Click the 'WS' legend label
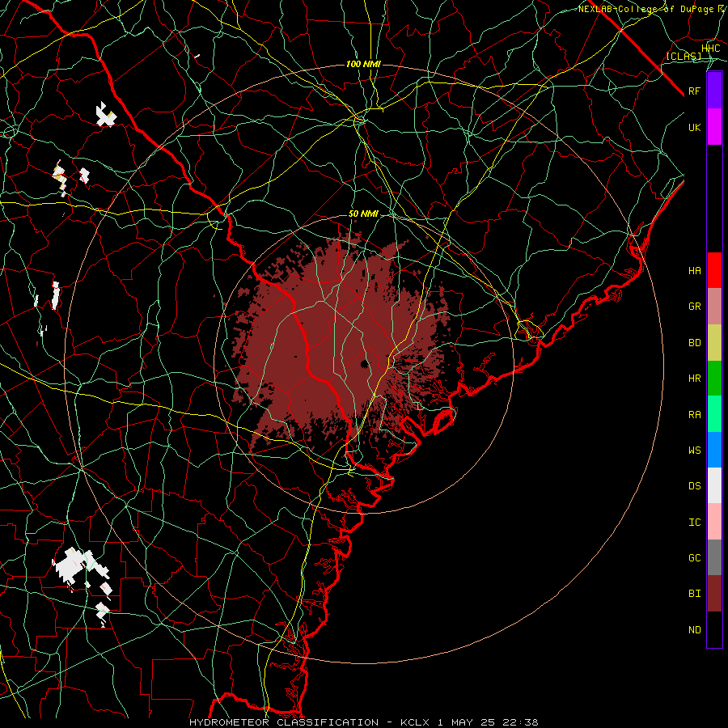728x728 pixels. pyautogui.click(x=695, y=450)
